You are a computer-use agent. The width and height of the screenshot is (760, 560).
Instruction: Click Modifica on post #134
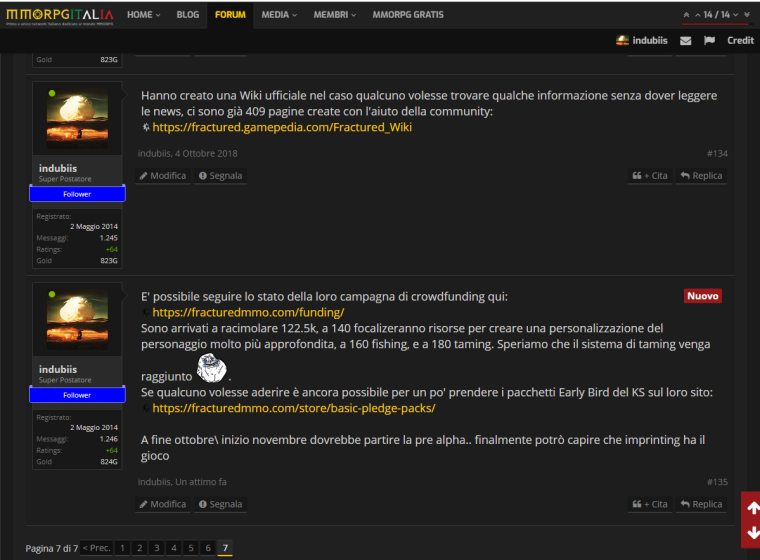coord(162,175)
